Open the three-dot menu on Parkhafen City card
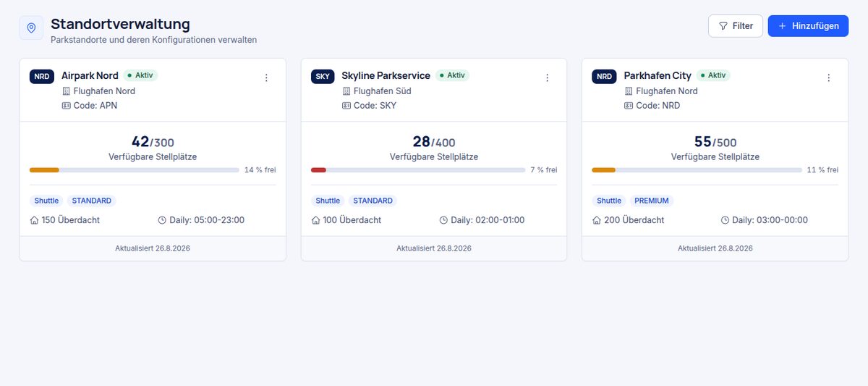Image resolution: width=868 pixels, height=386 pixels. pos(829,77)
